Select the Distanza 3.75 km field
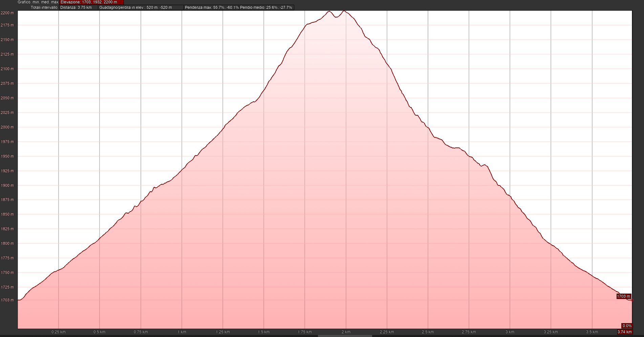Viewport: 644px width, 337px height. (78, 7)
